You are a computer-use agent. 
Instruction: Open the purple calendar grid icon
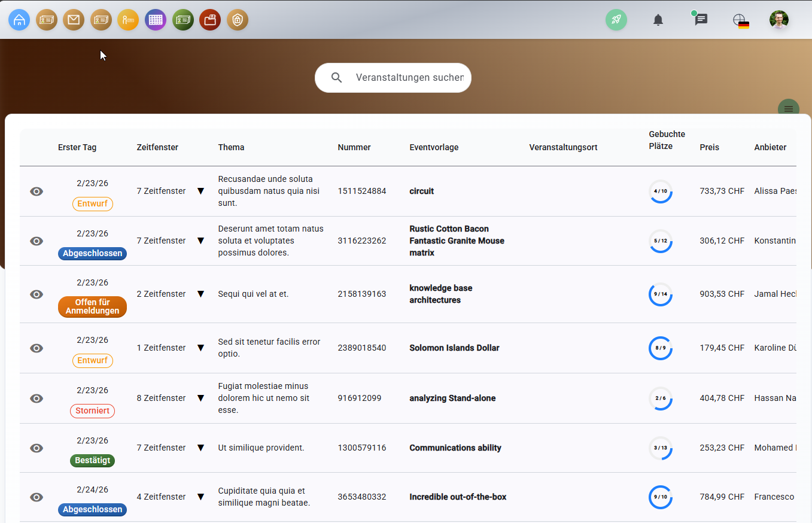pyautogui.click(x=156, y=20)
